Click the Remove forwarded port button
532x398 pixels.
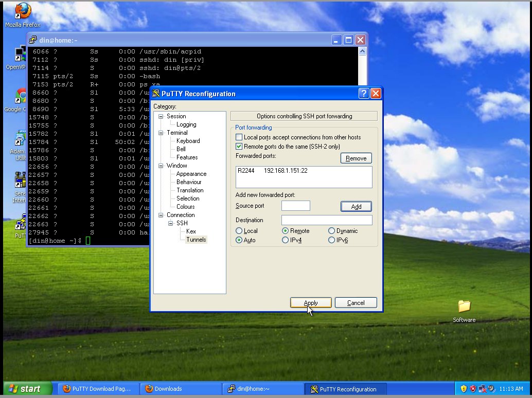[356, 158]
